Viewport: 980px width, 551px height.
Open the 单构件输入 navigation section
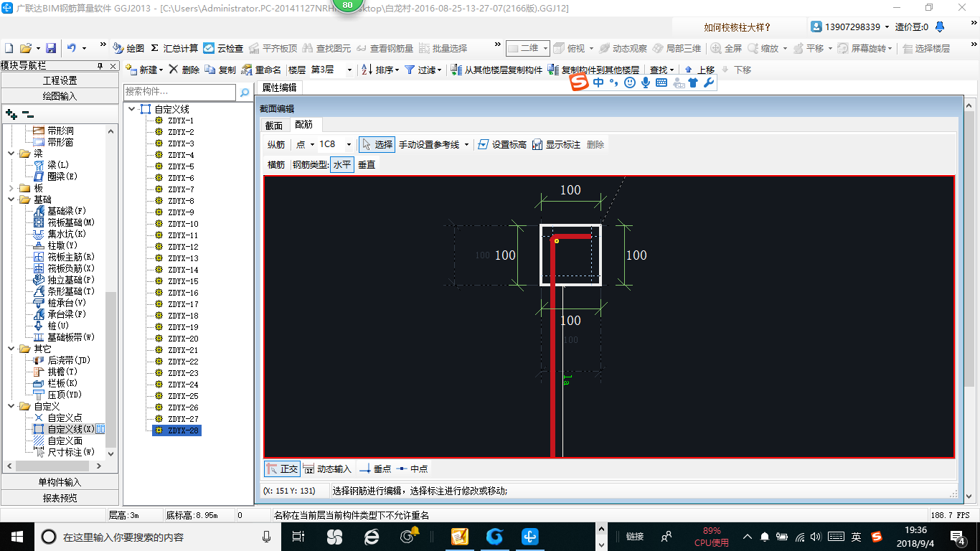60,482
